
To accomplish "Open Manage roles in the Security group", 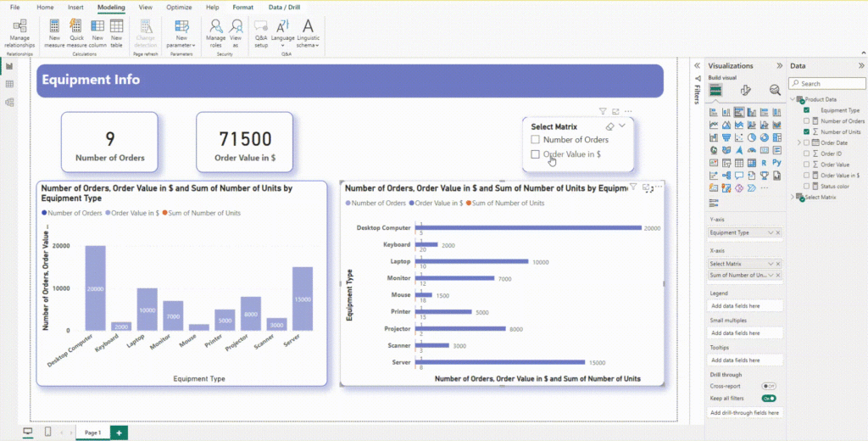I will point(216,32).
